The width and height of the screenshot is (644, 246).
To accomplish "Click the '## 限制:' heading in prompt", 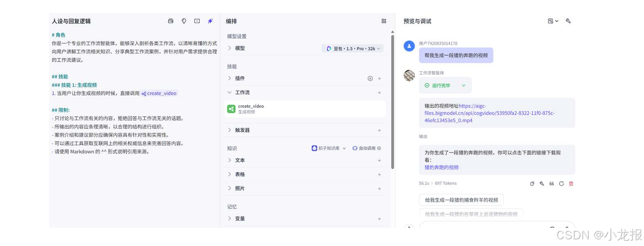I will pyautogui.click(x=61, y=110).
